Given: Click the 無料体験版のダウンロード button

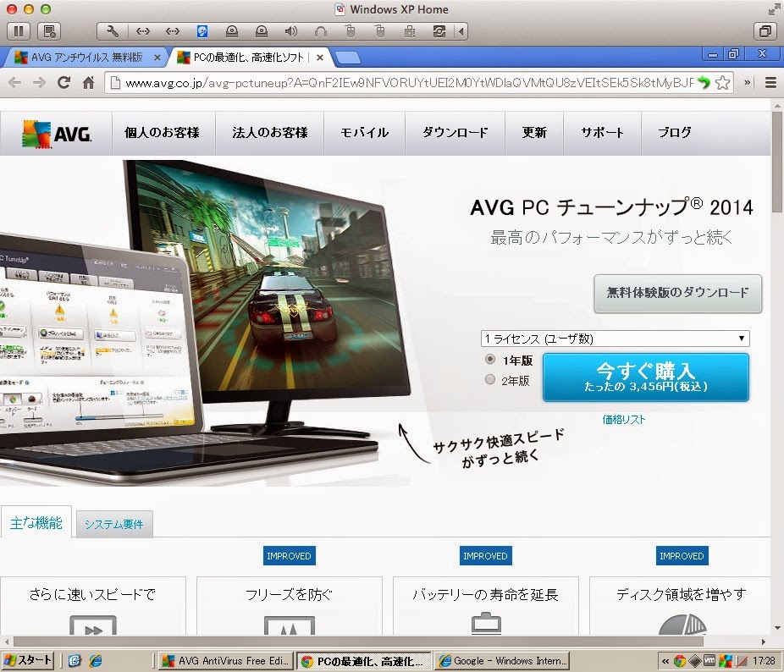Looking at the screenshot, I should [677, 293].
